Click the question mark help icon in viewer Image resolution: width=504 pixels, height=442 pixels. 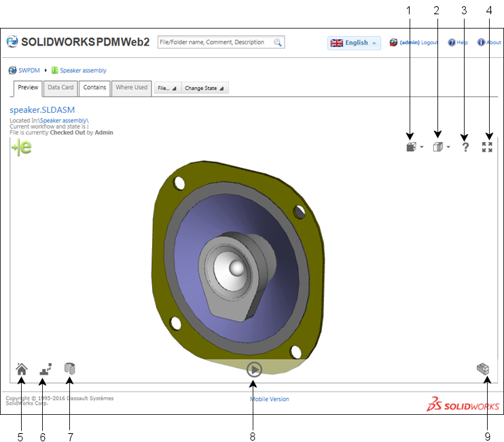click(465, 147)
